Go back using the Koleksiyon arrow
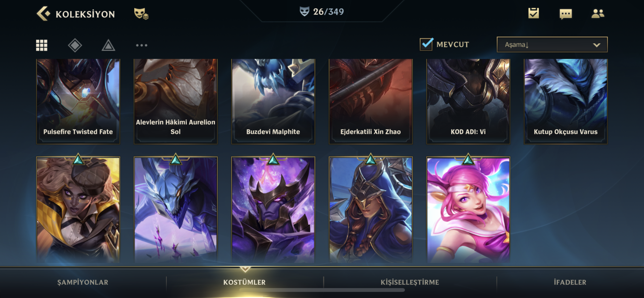The height and width of the screenshot is (298, 644). point(43,13)
